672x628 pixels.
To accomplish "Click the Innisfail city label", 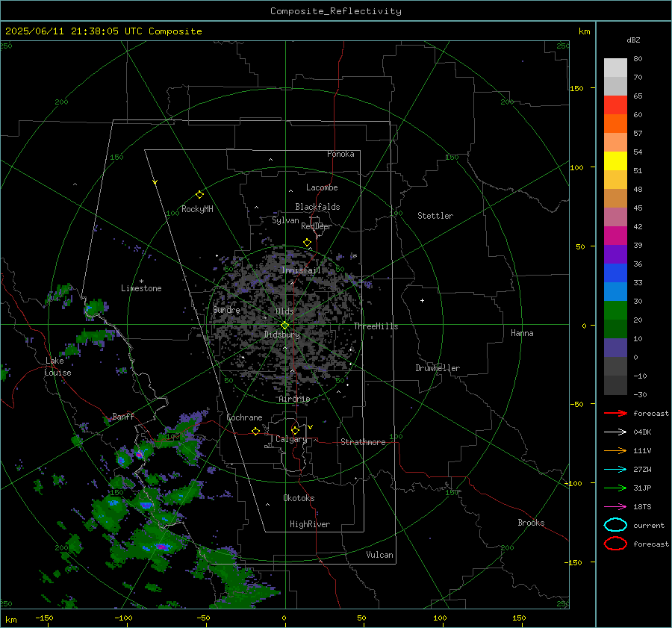I will [x=301, y=270].
